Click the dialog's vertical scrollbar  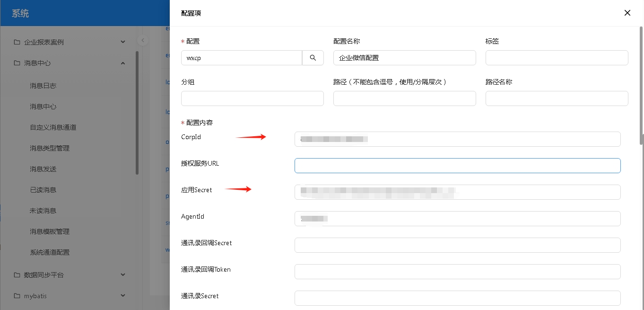642,85
